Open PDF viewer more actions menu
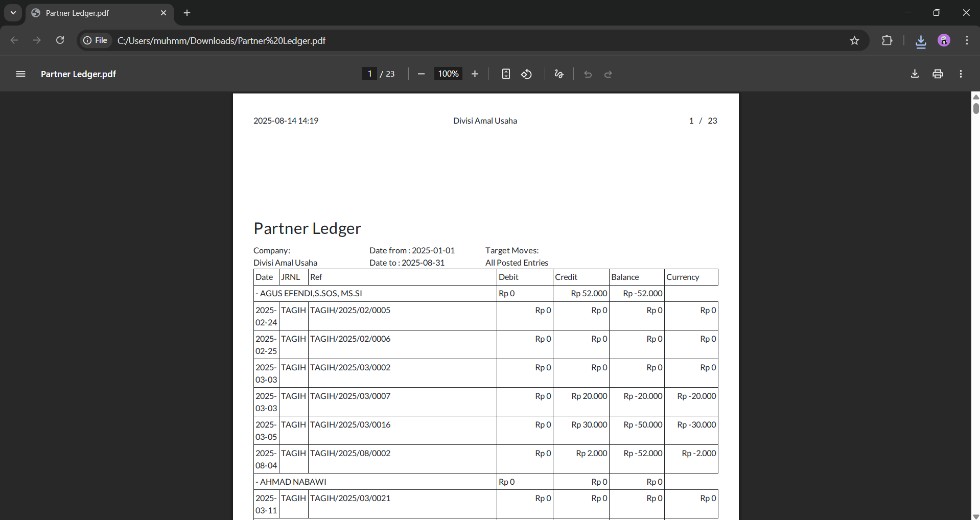This screenshot has width=980, height=520. click(x=961, y=74)
